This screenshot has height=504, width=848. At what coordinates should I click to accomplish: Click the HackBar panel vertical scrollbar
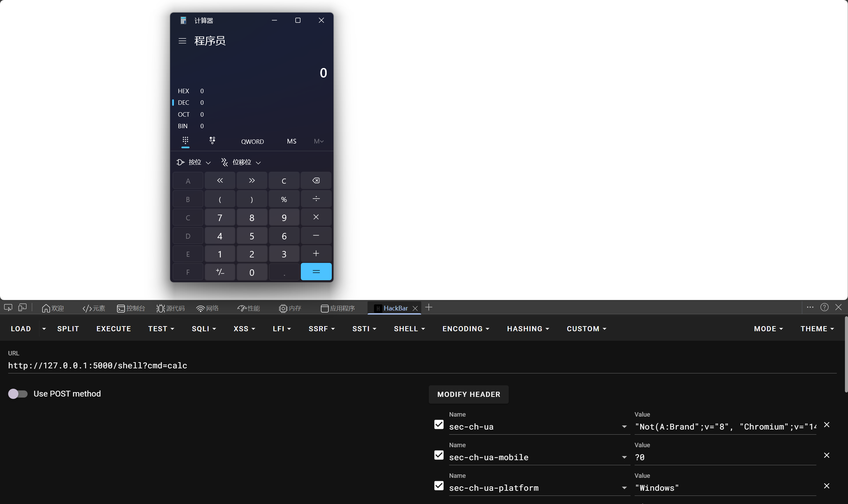pos(846,354)
